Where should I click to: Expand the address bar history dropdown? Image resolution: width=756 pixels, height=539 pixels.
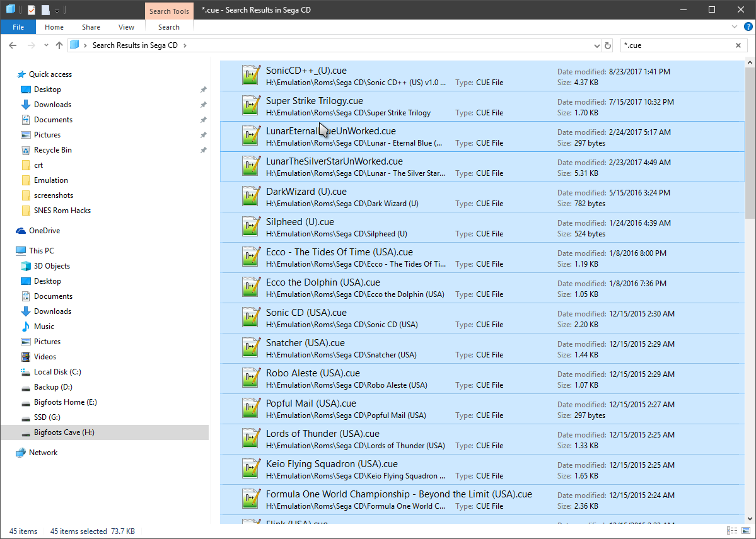coord(597,46)
